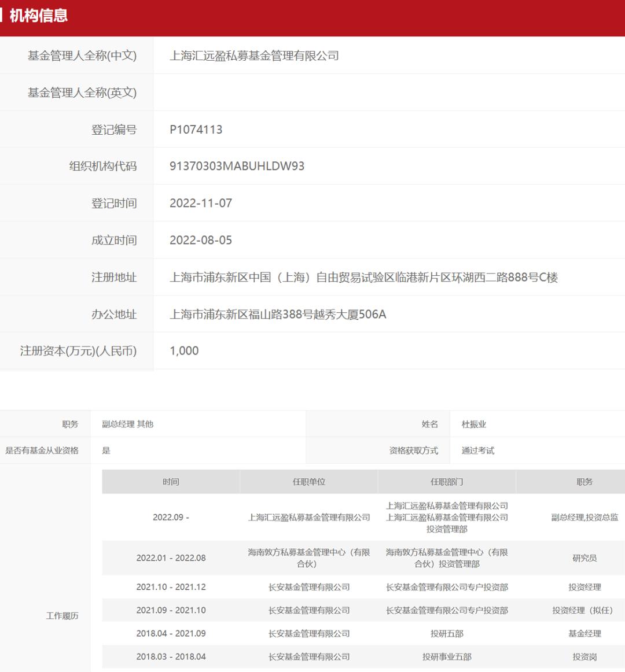Click employer '长安基金管理有限公司' in the 2018.03 - 2018.04 row
The width and height of the screenshot is (625, 672).
(309, 656)
